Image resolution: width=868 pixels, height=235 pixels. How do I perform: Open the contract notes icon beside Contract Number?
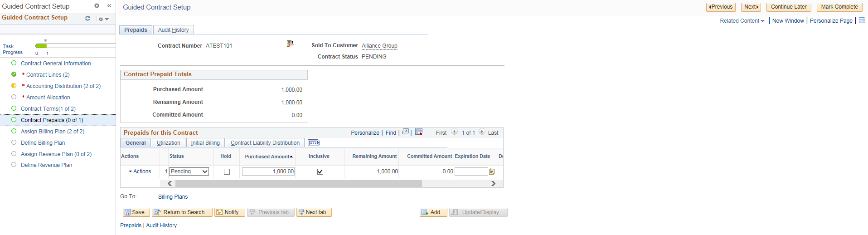click(x=291, y=44)
